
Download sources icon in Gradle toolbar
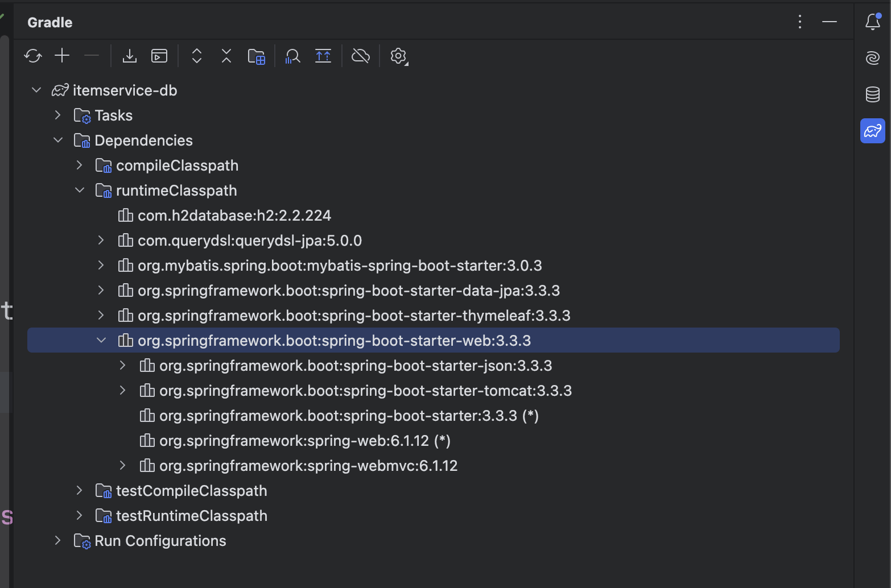pyautogui.click(x=130, y=56)
